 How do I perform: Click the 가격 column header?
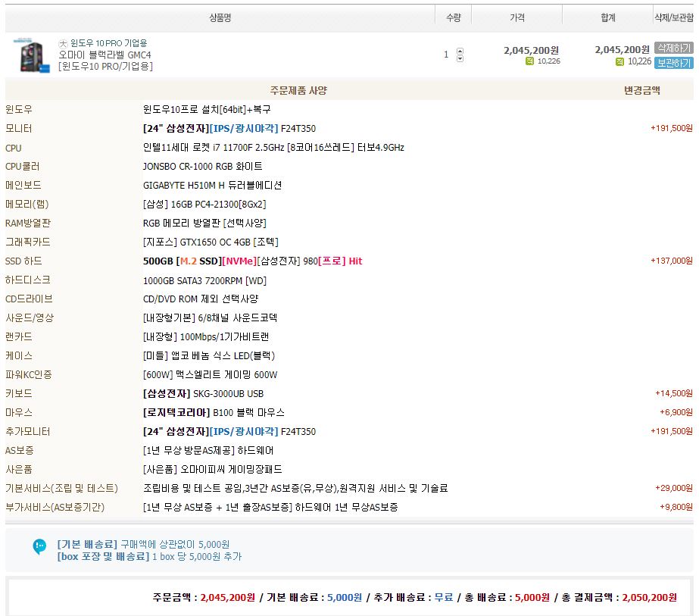pyautogui.click(x=517, y=18)
